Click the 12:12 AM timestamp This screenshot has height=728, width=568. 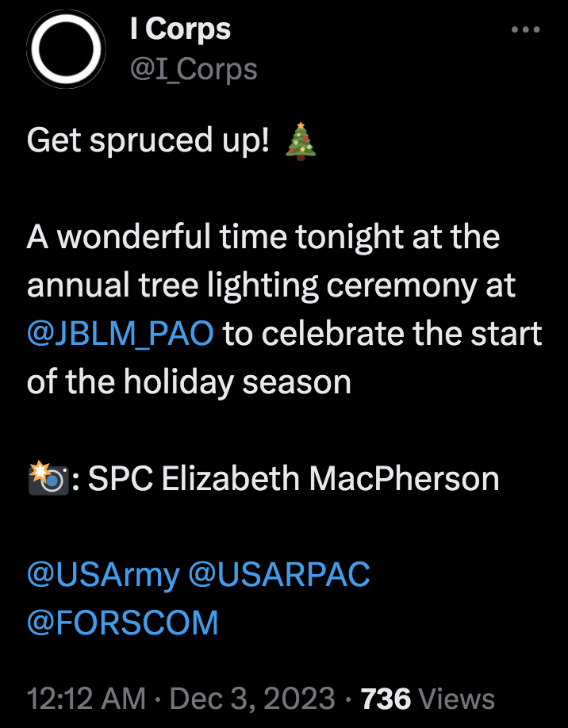click(x=86, y=699)
